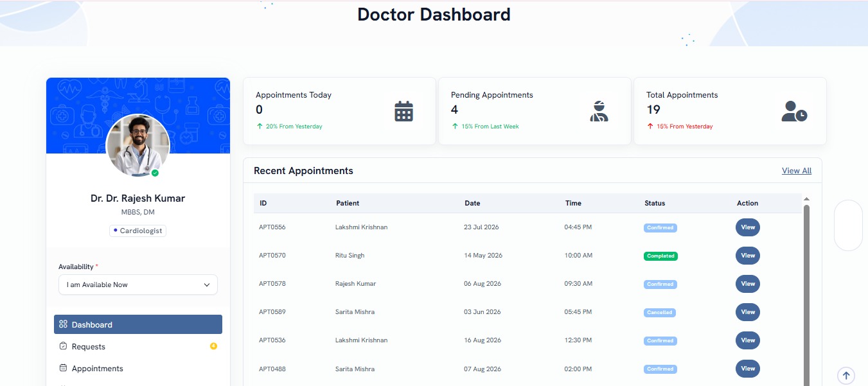Click the time 12:30 PM
Screen dimensions: 868x386
click(578, 340)
